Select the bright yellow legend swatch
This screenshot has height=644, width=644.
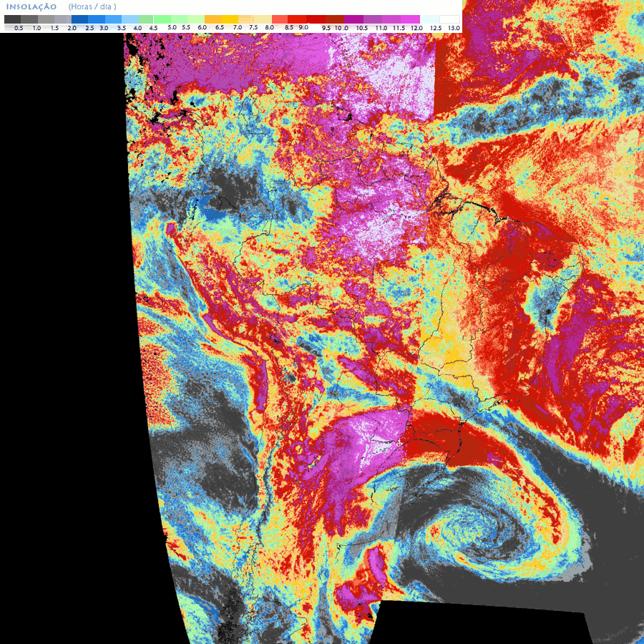pyautogui.click(x=230, y=19)
